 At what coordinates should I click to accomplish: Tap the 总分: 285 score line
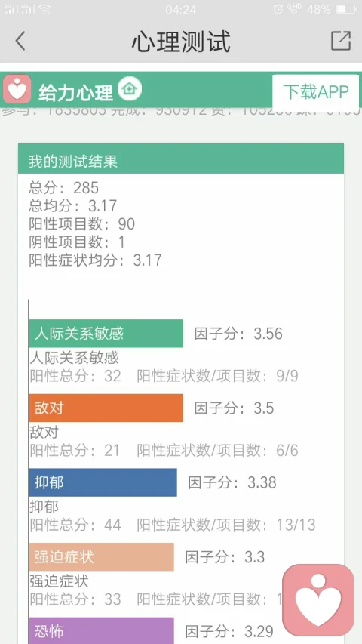(x=63, y=188)
